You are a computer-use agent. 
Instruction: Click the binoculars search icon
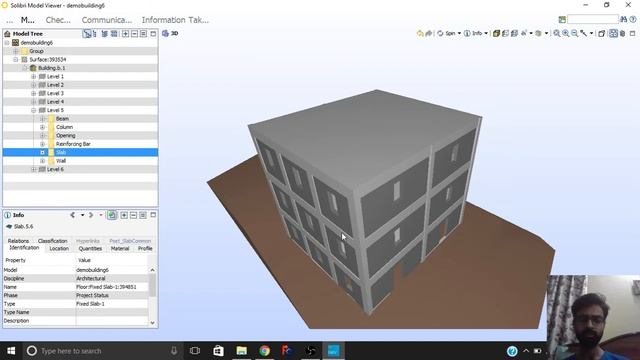624,19
